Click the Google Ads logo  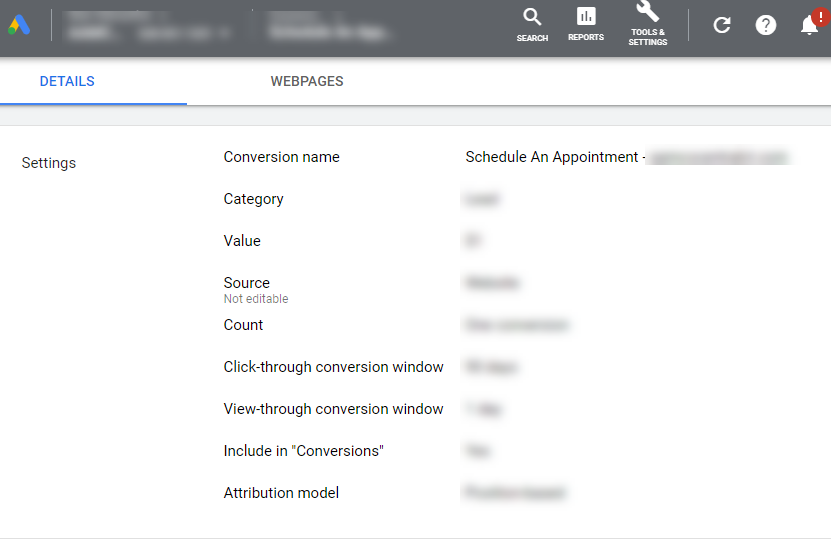[x=19, y=26]
